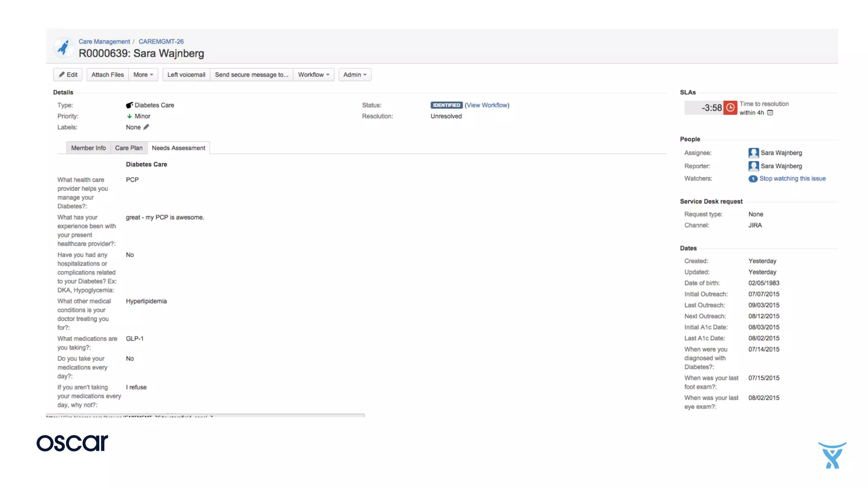This screenshot has width=868, height=488.
Task: Click the watchers count badge
Action: coord(753,179)
